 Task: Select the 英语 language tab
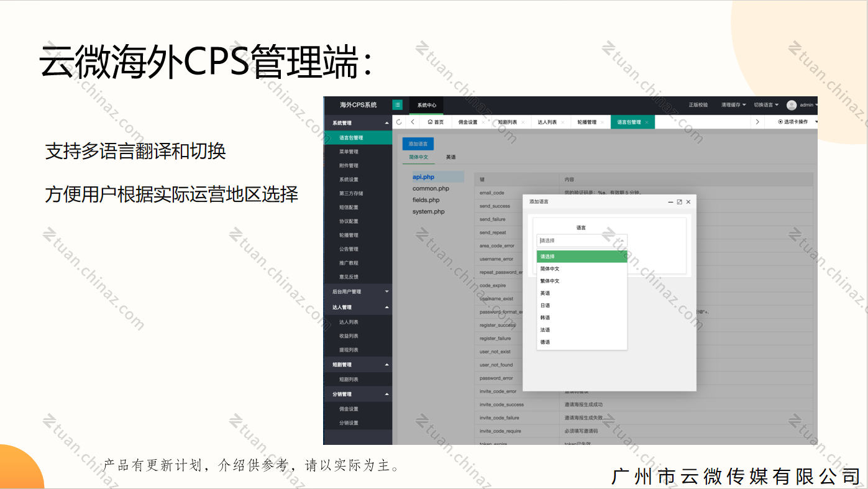point(451,157)
